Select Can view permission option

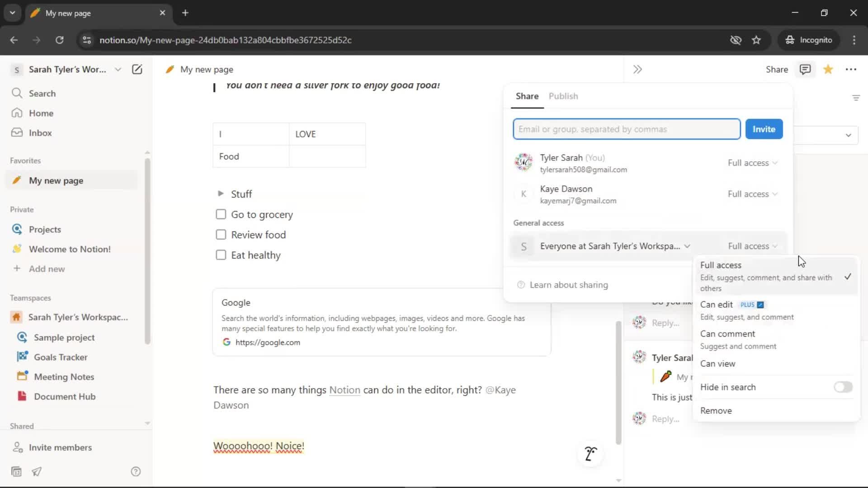(x=776, y=364)
